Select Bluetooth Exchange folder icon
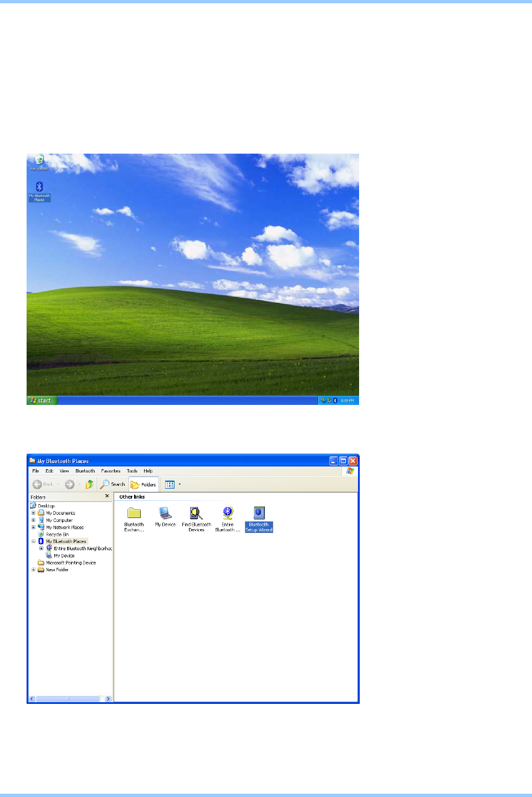 coord(134,520)
